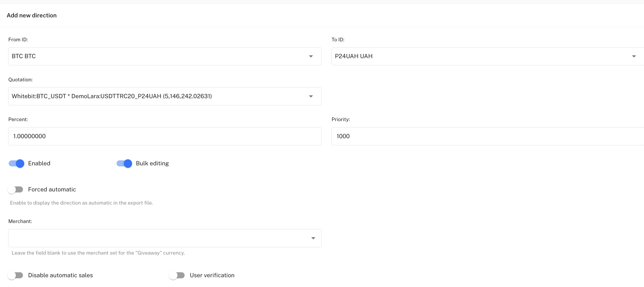
Task: Click the P24UAH UAH selection field
Action: 353,56
